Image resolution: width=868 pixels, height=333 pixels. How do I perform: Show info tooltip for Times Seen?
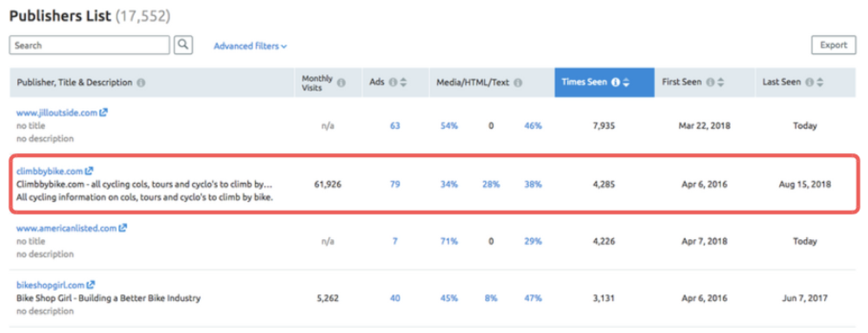(x=615, y=82)
